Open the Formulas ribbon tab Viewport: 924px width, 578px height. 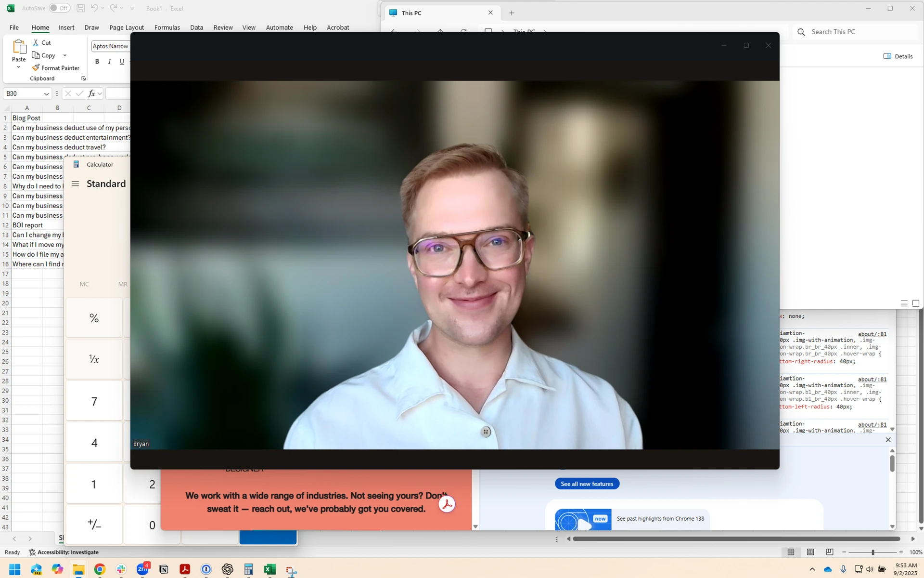click(167, 27)
